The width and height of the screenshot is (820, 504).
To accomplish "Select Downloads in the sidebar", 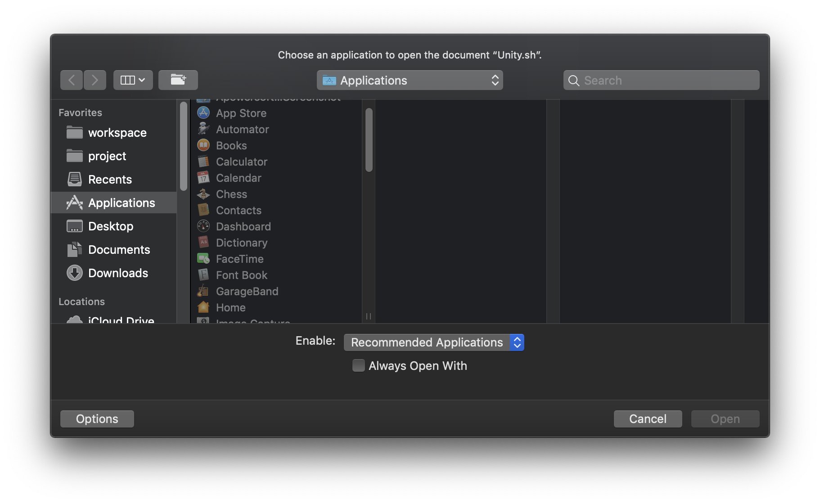I will pos(113,273).
